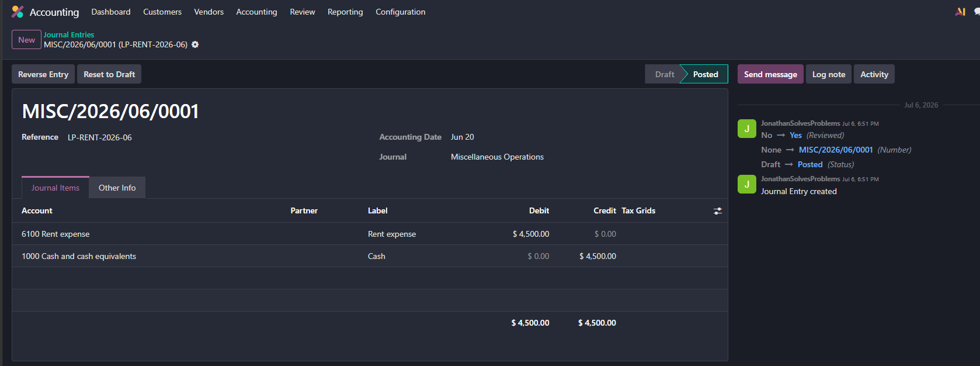
Task: Click the Jul 6, 2026 date separator
Action: click(921, 105)
